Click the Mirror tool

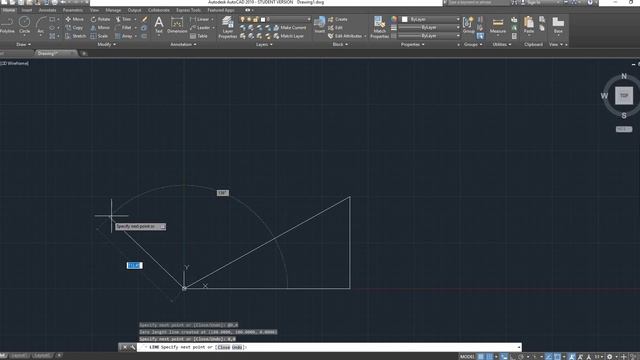100,28
